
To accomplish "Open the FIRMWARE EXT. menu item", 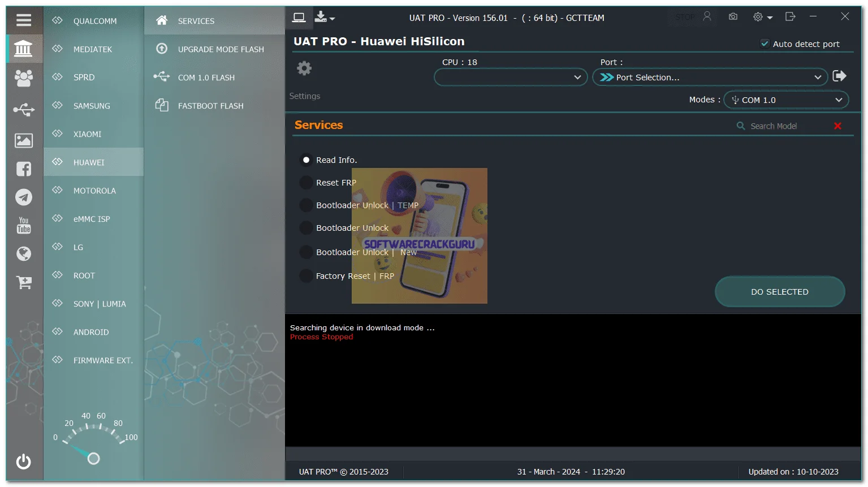I will pyautogui.click(x=93, y=360).
